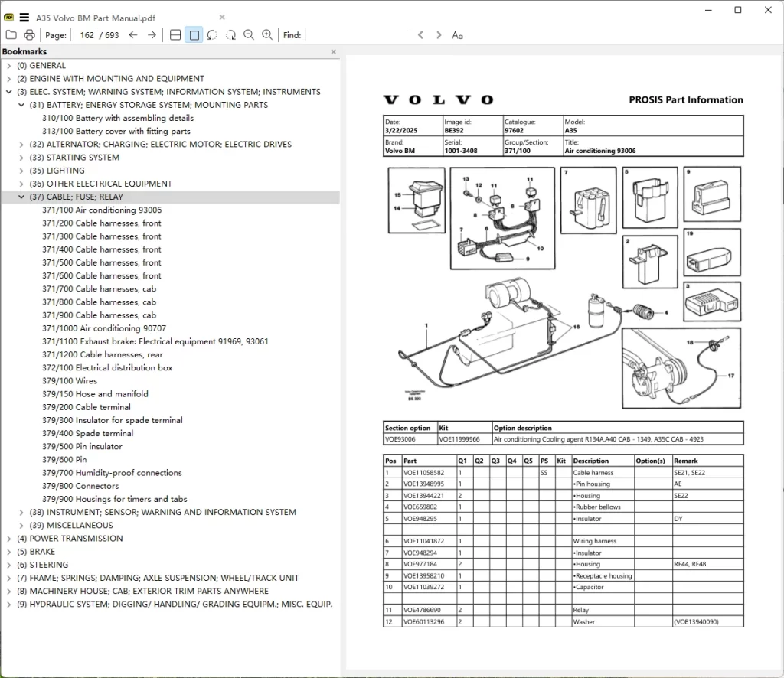The width and height of the screenshot is (784, 678).
Task: Open 371/100 Air conditioning 93006 bookmark
Action: pyautogui.click(x=102, y=210)
